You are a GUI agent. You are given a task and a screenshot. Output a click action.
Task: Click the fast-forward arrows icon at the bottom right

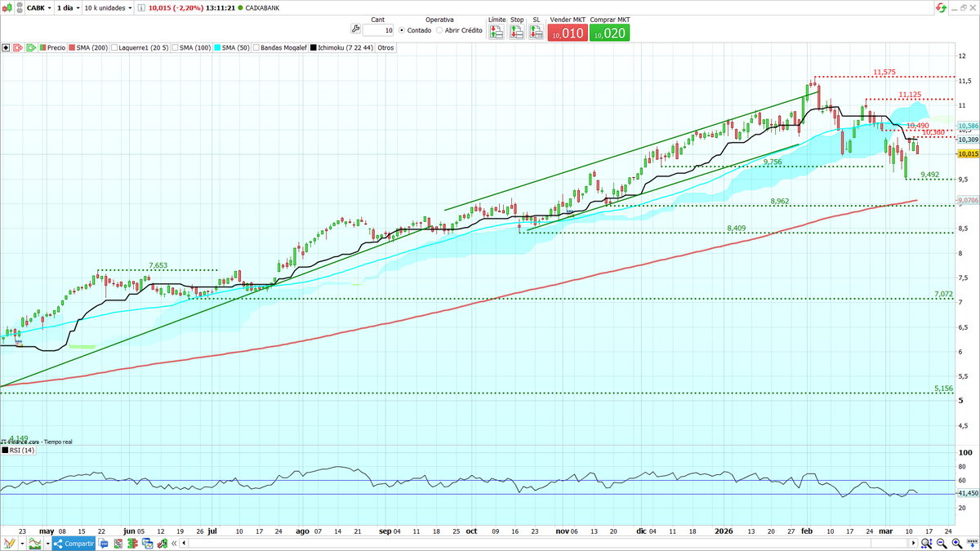coord(972,543)
